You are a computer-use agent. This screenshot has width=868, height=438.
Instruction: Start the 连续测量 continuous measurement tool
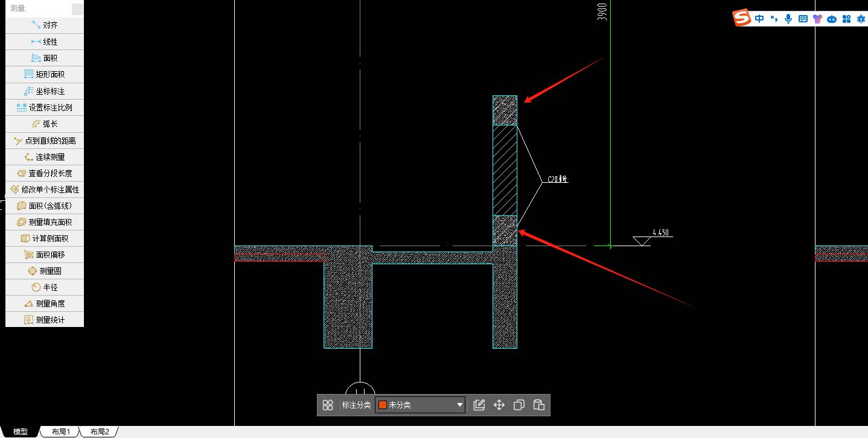[x=45, y=157]
